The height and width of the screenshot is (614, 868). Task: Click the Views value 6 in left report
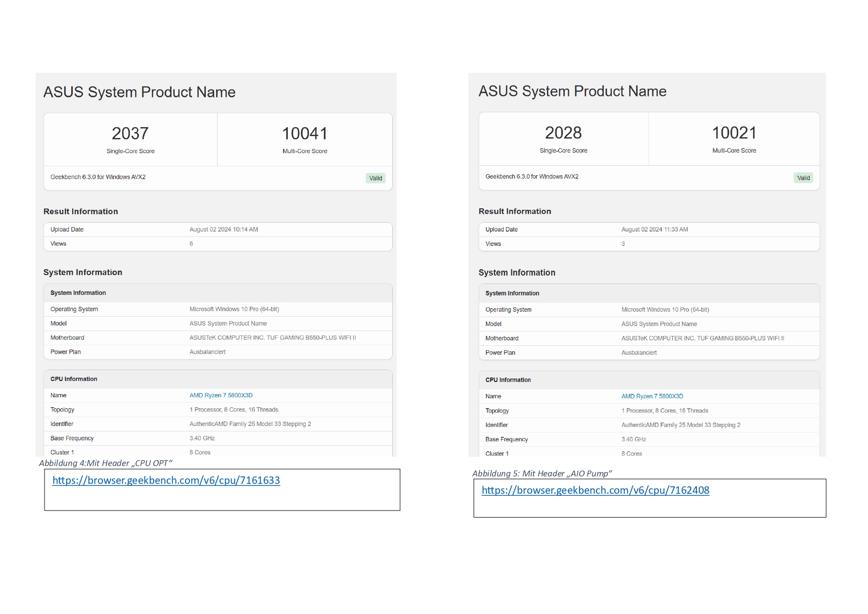click(x=191, y=244)
